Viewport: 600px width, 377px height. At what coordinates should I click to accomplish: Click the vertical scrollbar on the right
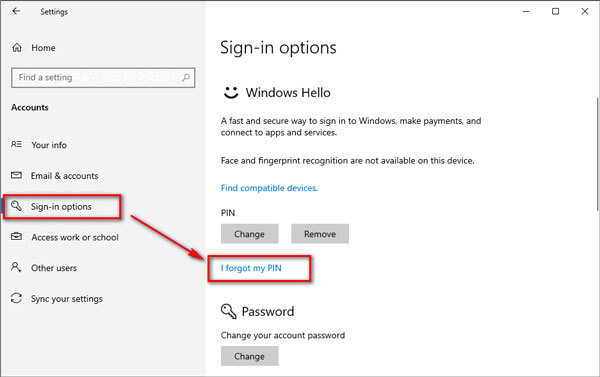click(x=597, y=153)
